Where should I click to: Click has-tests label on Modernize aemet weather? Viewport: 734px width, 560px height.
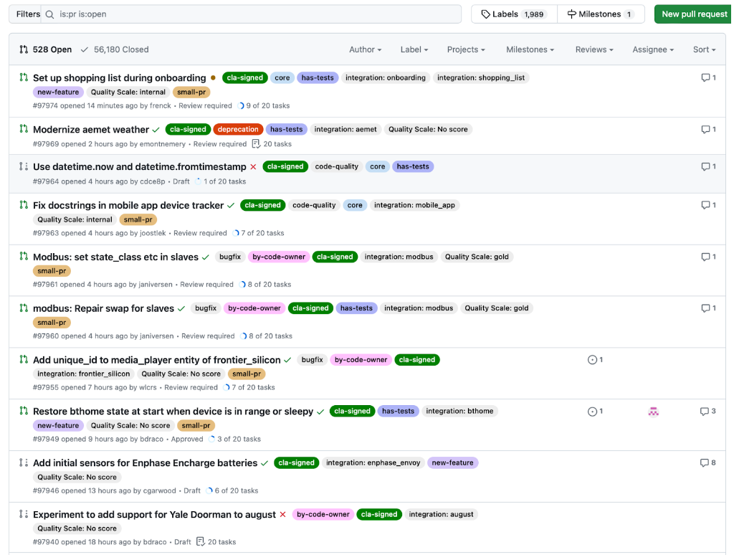tap(286, 129)
